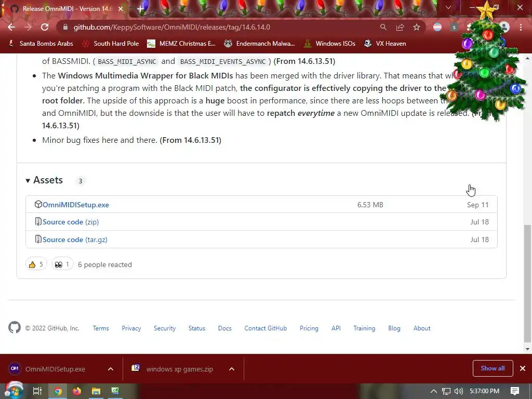Viewport: 532px width, 399px height.
Task: Open Task View on the taskbar
Action: coord(37,391)
